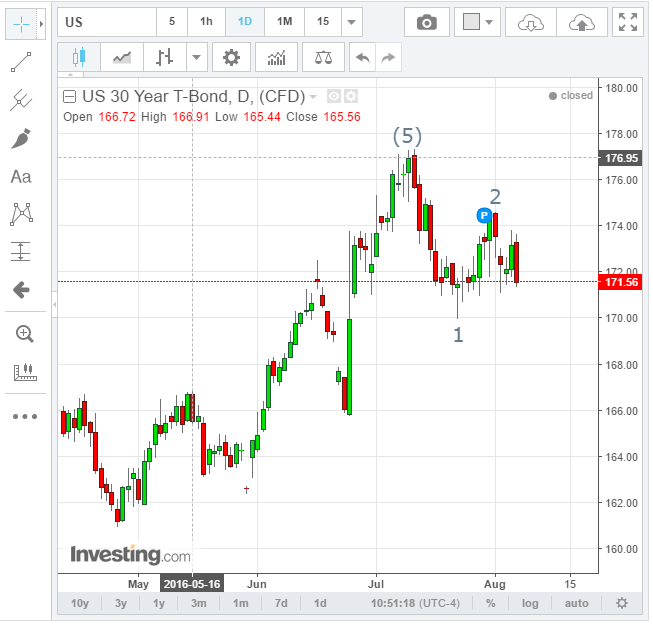Screen dimensions: 653x625
Task: Click the blue P pivot marker
Action: coord(484,216)
